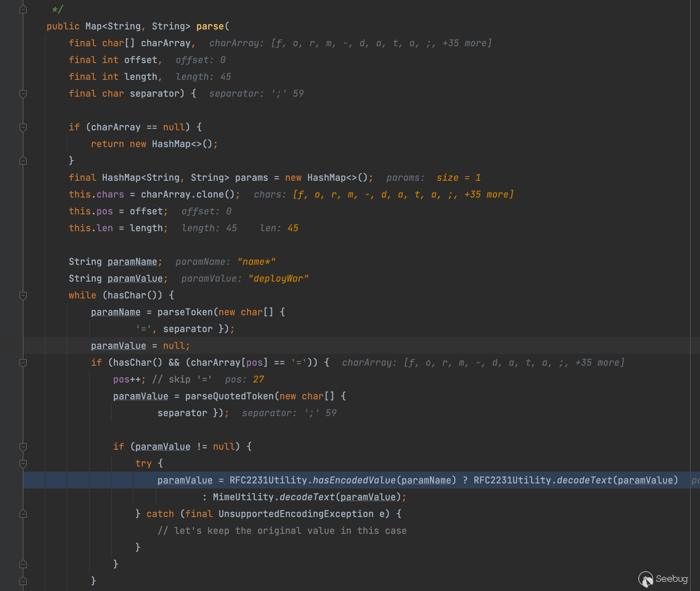Viewport: 700px width, 591px height.
Task: Click gutter fold icon at catch line
Action: click(x=23, y=514)
